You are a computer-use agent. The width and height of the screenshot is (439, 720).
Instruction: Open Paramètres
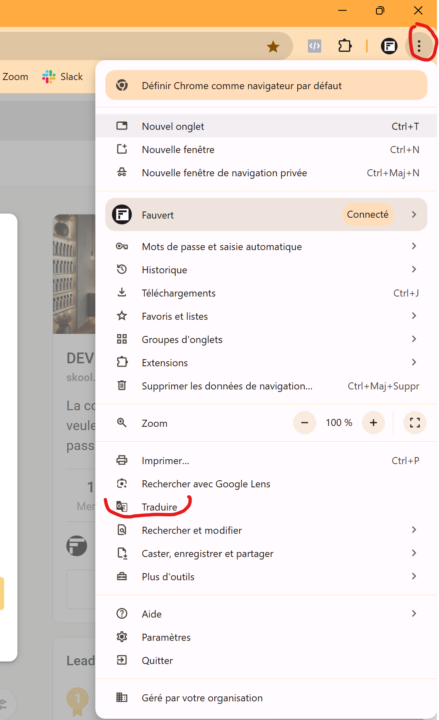click(x=266, y=637)
